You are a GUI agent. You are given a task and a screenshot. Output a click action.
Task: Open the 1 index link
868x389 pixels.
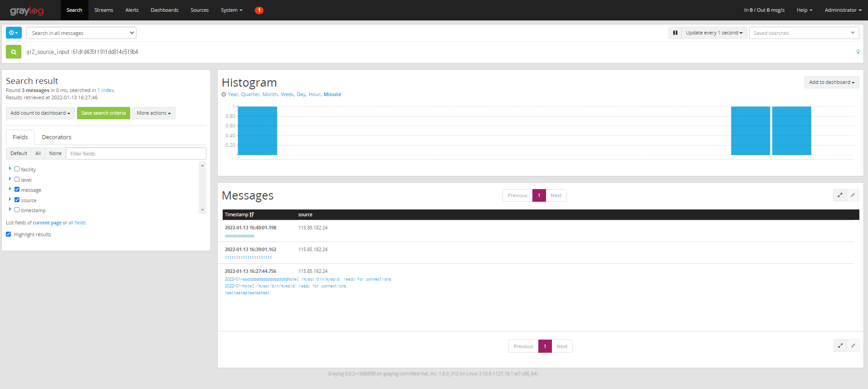(x=106, y=90)
